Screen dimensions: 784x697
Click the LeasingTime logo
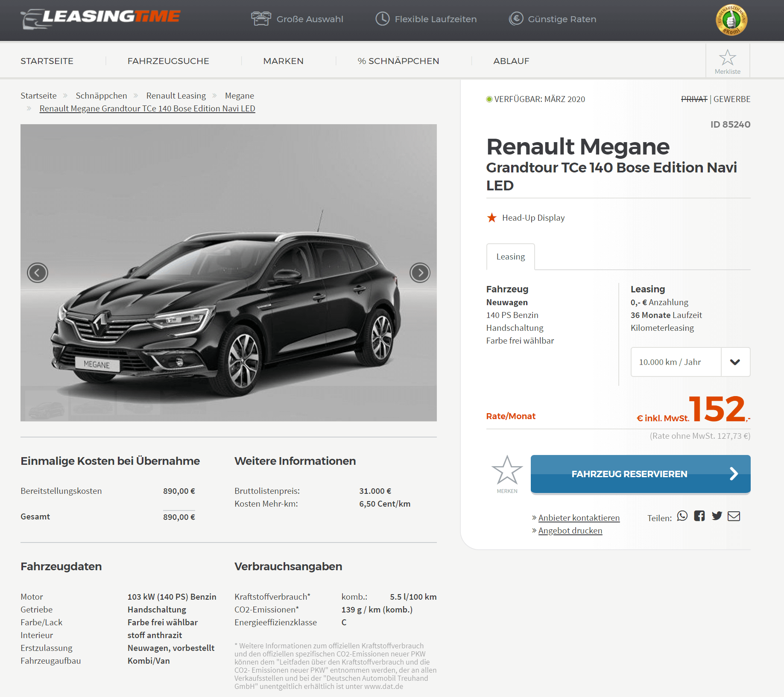pyautogui.click(x=101, y=19)
